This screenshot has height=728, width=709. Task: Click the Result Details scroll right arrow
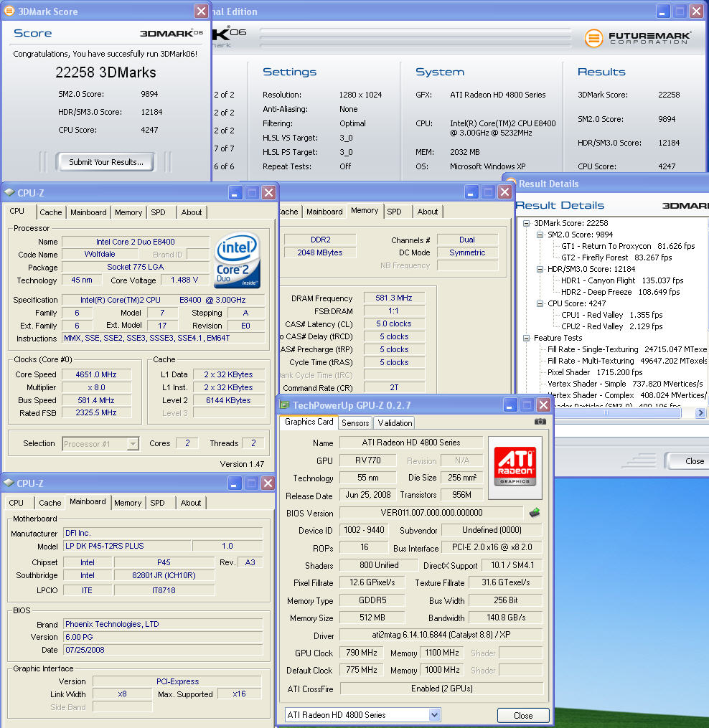pos(700,412)
